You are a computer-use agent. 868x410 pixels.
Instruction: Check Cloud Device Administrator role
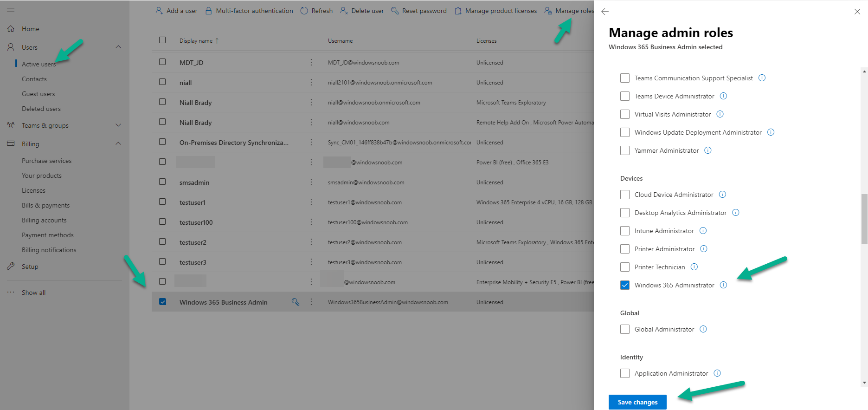pos(625,195)
